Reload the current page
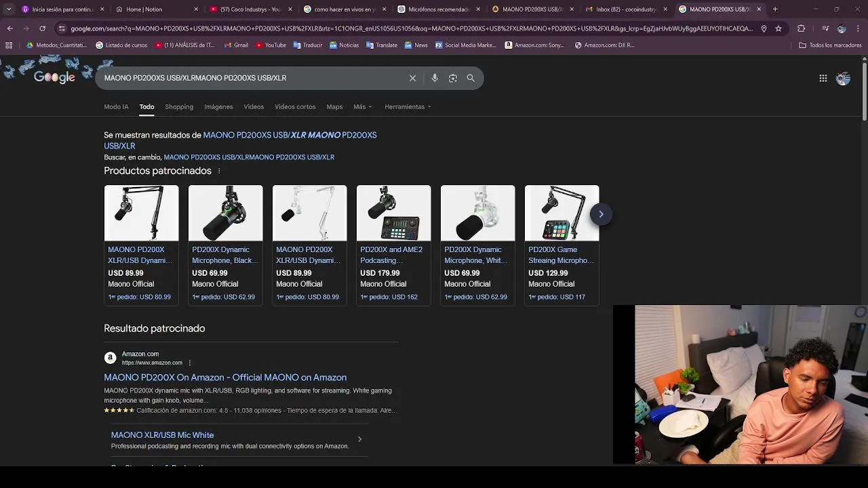 coord(42,28)
